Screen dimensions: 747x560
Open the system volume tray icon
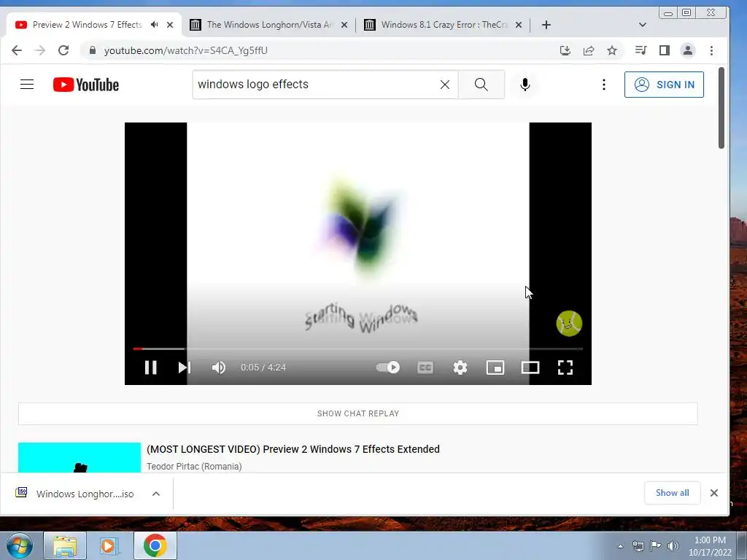click(x=673, y=546)
